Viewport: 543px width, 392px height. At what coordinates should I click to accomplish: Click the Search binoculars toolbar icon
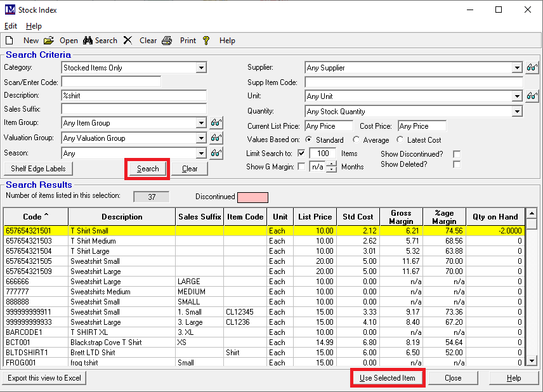tap(88, 41)
